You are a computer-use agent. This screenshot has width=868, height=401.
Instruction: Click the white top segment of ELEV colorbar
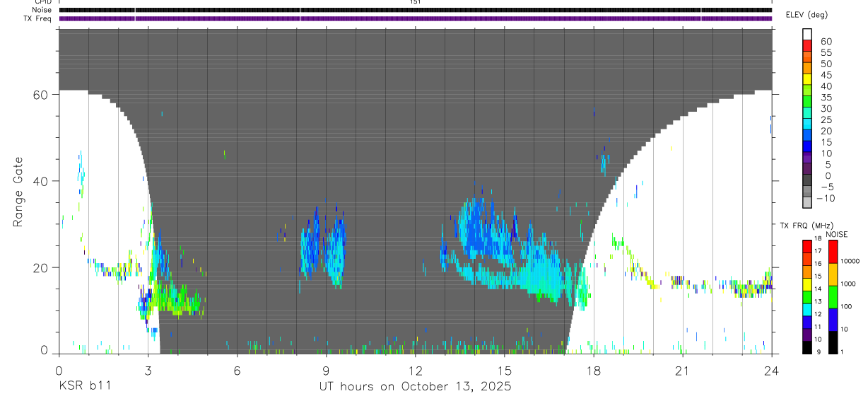coord(807,34)
